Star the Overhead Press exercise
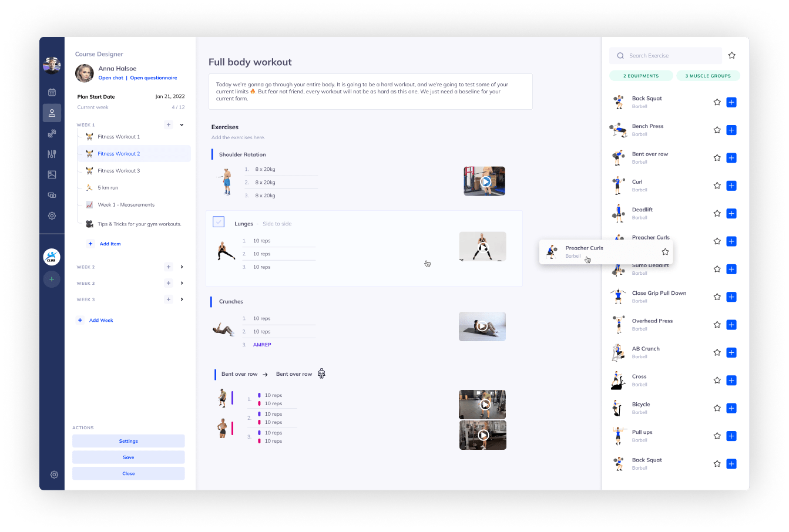 point(717,325)
